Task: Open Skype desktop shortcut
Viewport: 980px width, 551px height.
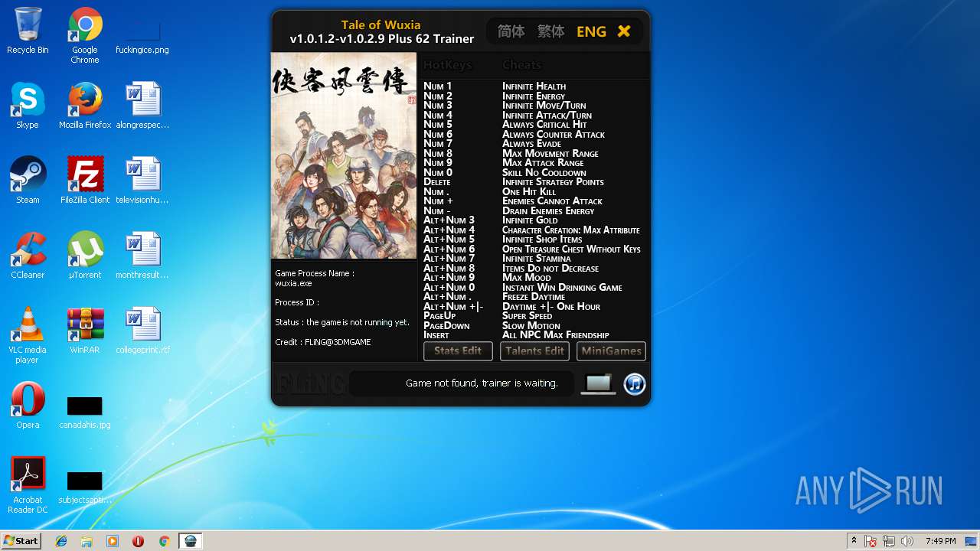Action: [28, 106]
